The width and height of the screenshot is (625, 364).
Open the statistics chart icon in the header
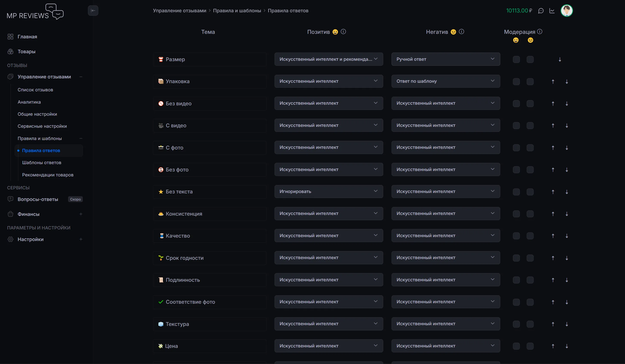point(552,11)
